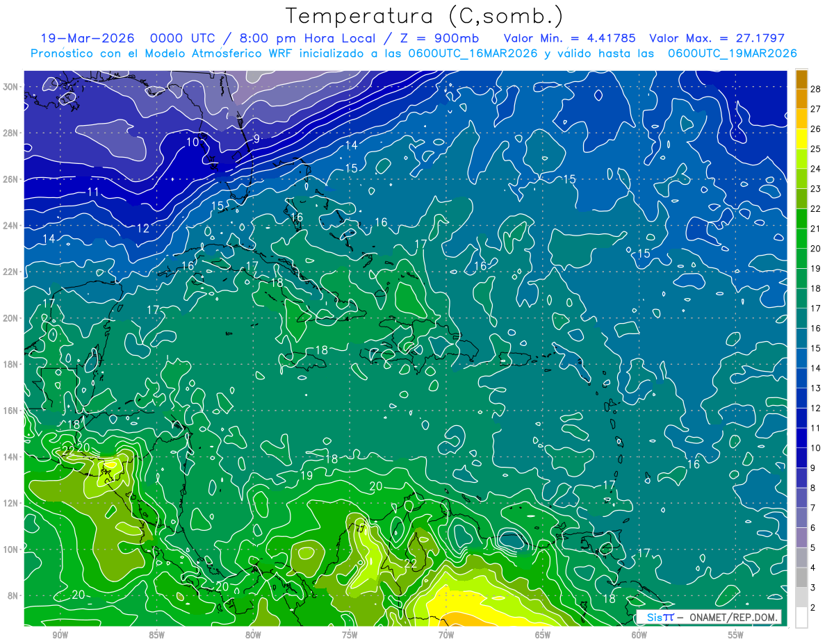Click the contour label '10' on the map
This screenshot has height=644, width=834.
pos(193,142)
